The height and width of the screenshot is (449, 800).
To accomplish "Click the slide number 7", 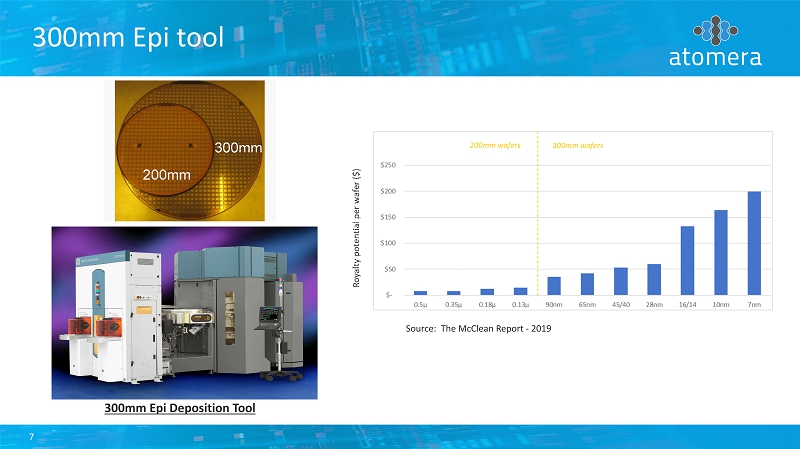I will point(32,437).
